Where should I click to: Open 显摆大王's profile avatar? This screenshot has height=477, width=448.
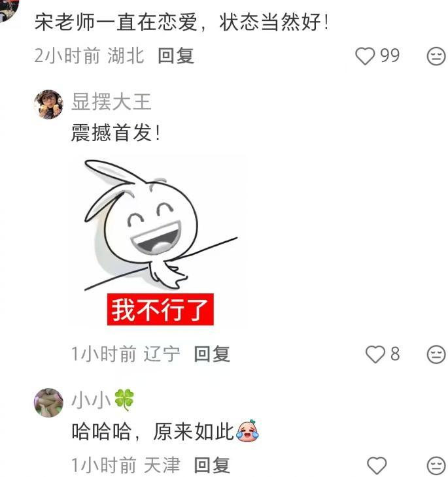[48, 105]
